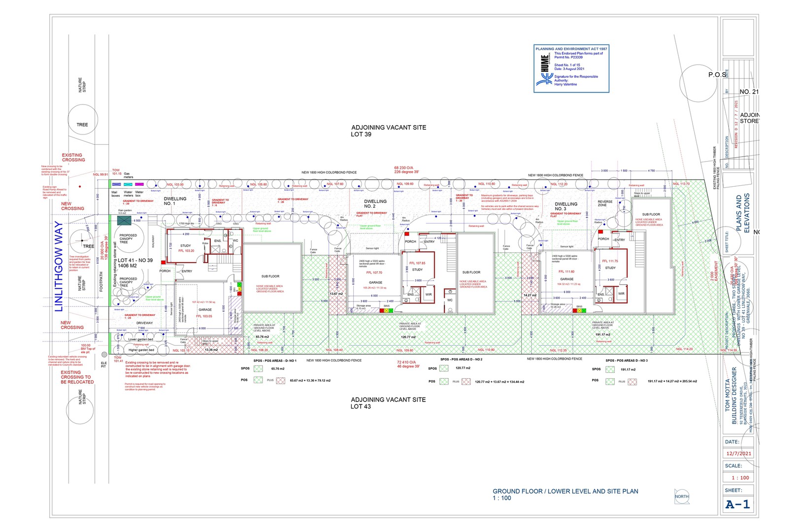Click the teal rain garden box

[124, 220]
